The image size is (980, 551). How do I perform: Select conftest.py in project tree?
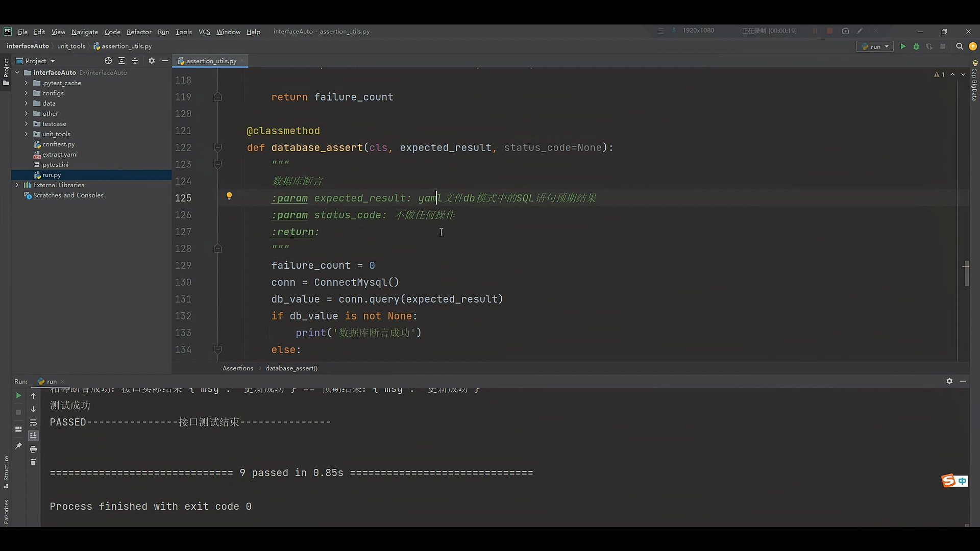pyautogui.click(x=58, y=144)
